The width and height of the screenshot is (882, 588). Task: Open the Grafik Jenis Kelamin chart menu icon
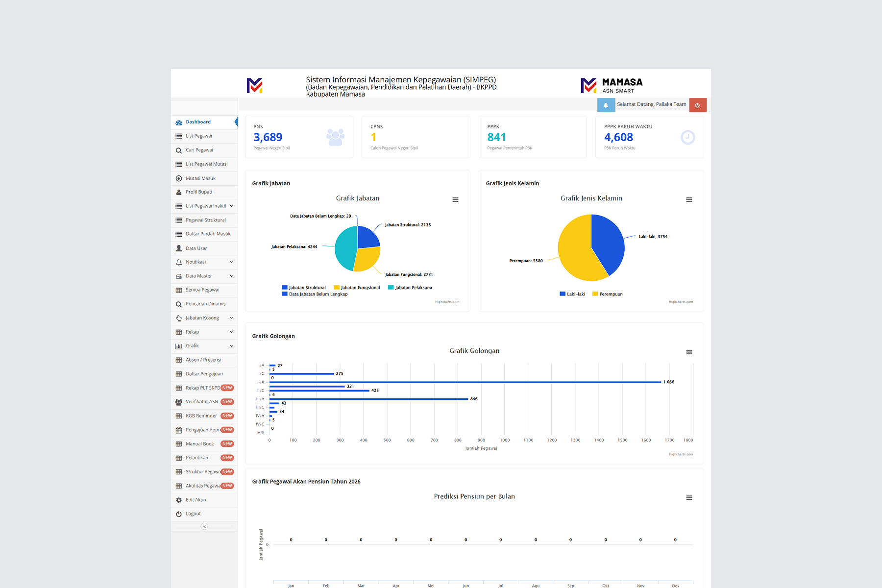click(x=689, y=199)
